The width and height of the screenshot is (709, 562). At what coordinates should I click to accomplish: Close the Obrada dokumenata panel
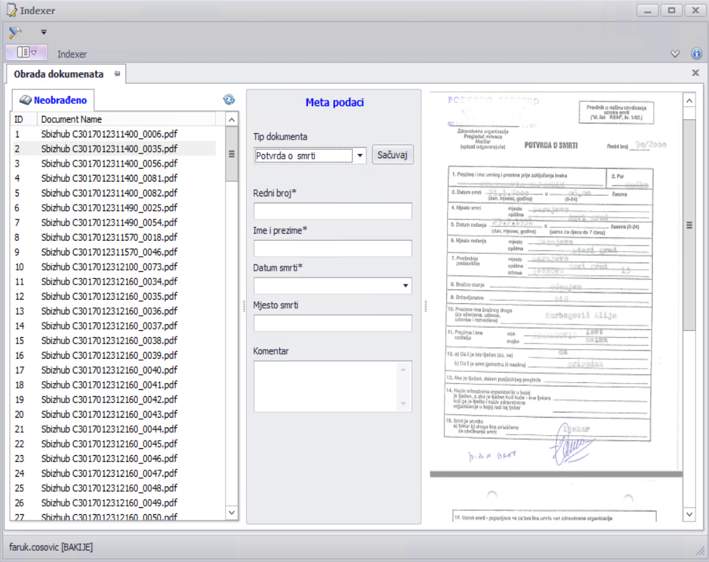pos(695,73)
